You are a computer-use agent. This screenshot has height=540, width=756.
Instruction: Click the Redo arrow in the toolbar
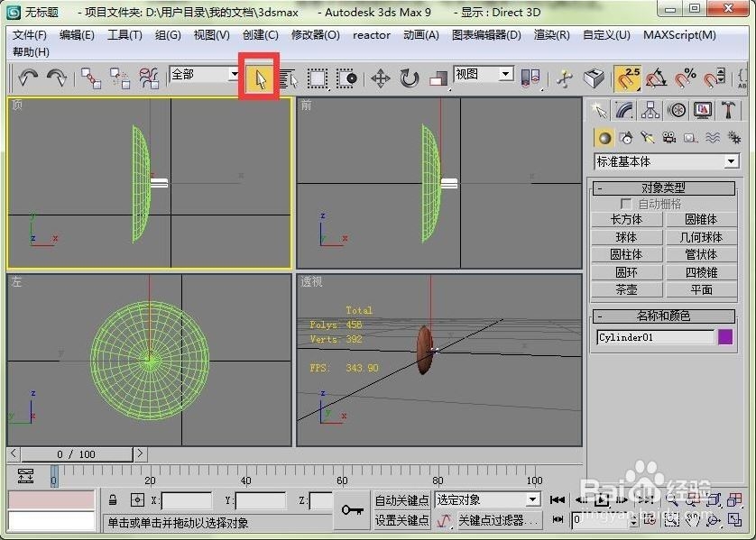(x=57, y=78)
